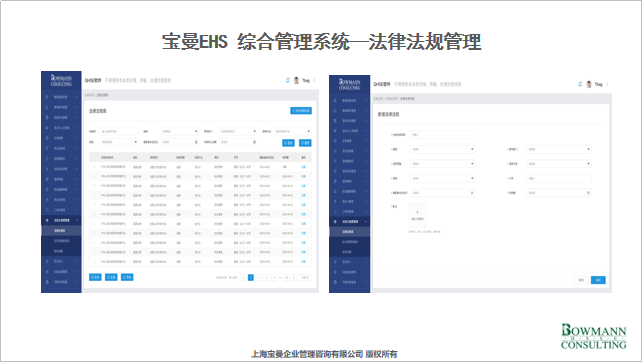Open the rightmost filter dropdown in top filter row
Viewport: 643px width, 363px height.
point(292,131)
